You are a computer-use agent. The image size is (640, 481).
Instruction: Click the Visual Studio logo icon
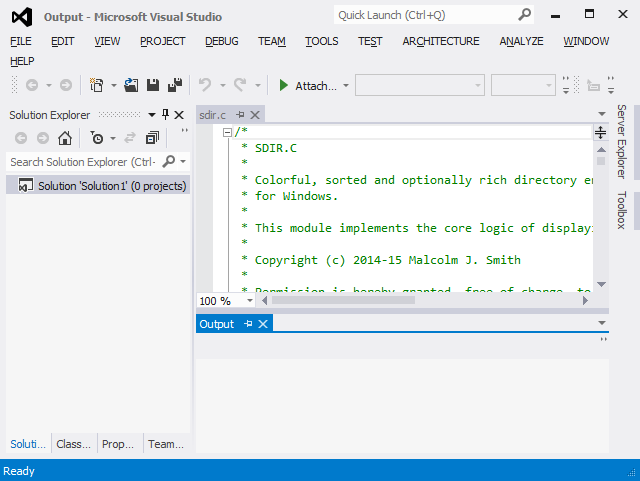[22, 17]
